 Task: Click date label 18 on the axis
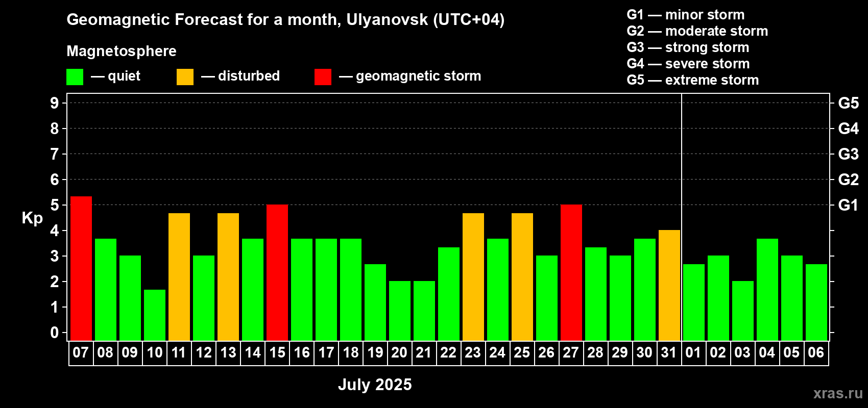[350, 352]
